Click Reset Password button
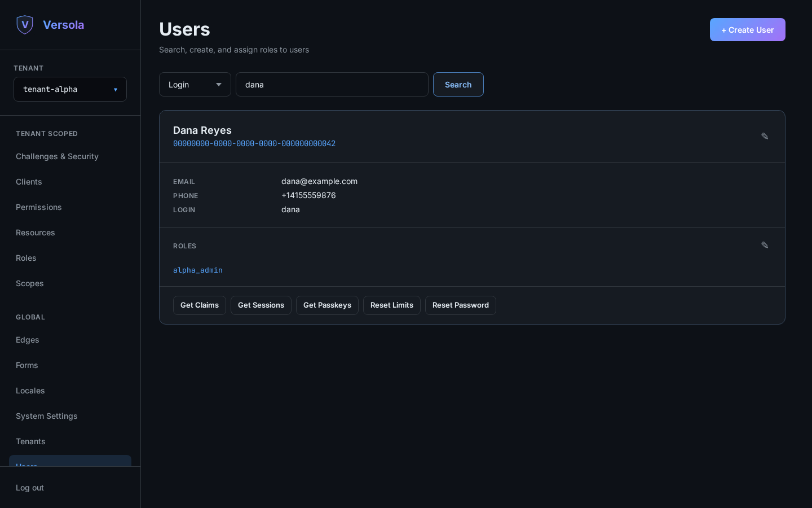Viewport: 812px width, 508px height. click(x=461, y=305)
